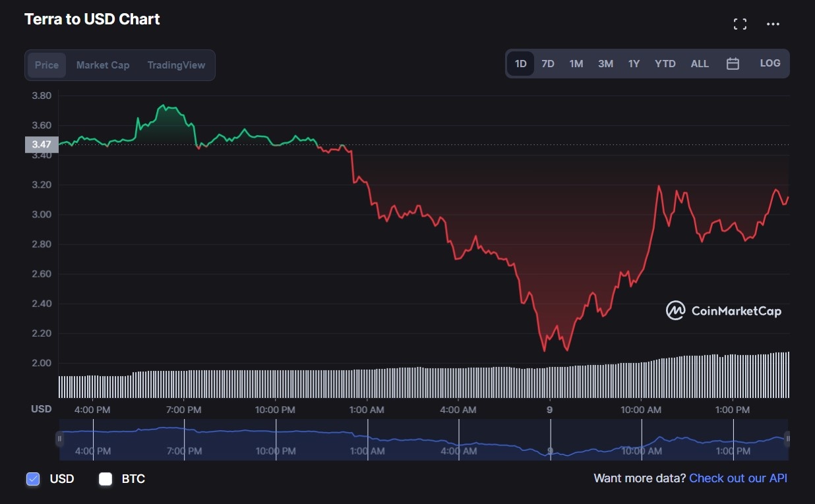Toggle the 1D timeframe selection
This screenshot has width=815, height=504.
[x=520, y=63]
